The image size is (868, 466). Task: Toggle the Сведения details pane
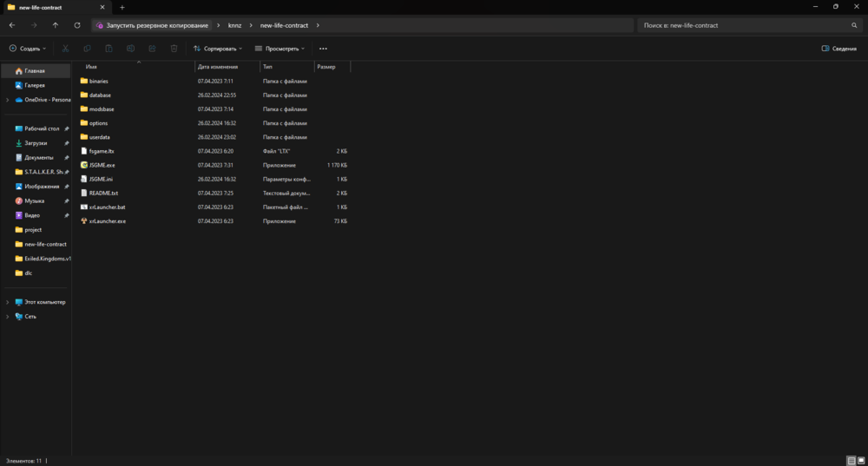click(838, 49)
